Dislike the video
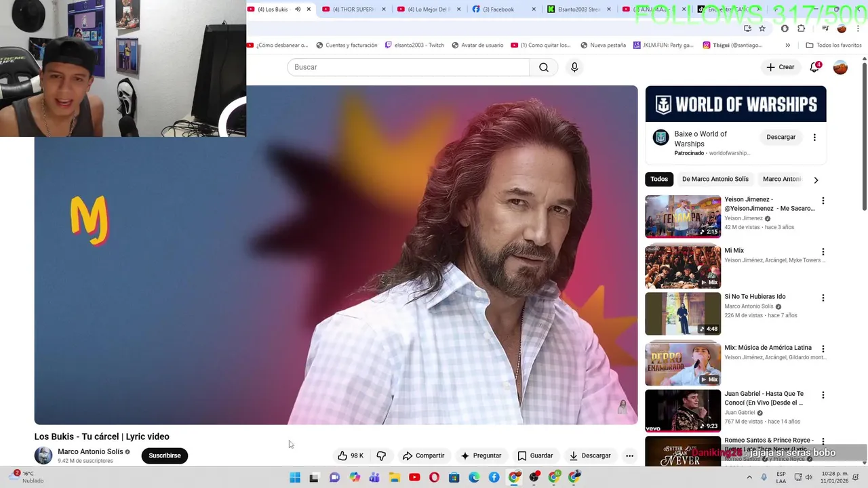The width and height of the screenshot is (868, 488). click(381, 455)
